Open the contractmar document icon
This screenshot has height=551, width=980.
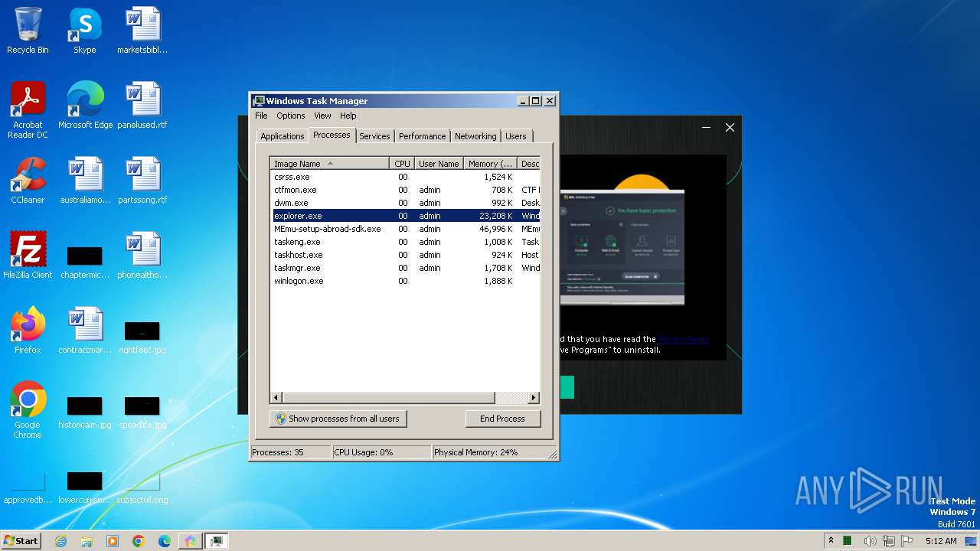pos(85,331)
